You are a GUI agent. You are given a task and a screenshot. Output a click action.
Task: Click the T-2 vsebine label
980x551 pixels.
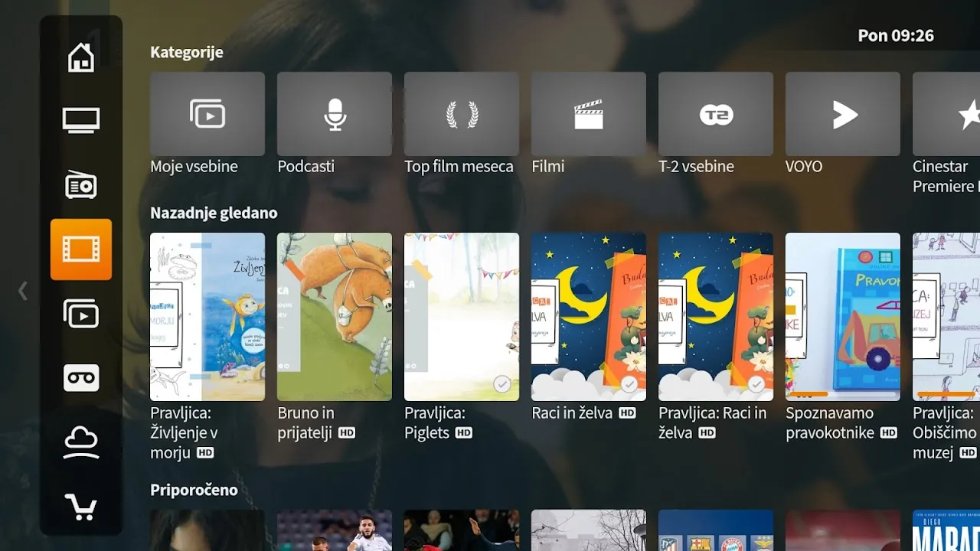point(696,166)
